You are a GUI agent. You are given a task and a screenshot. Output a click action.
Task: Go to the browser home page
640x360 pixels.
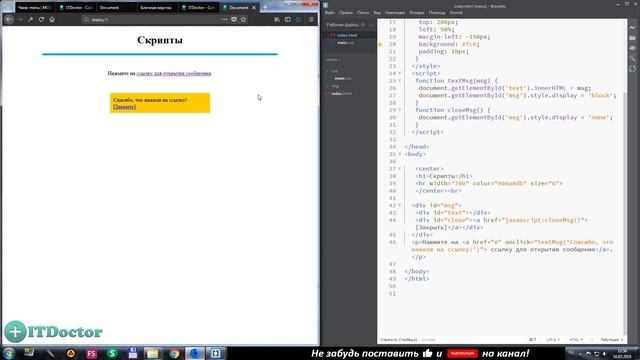coord(52,19)
